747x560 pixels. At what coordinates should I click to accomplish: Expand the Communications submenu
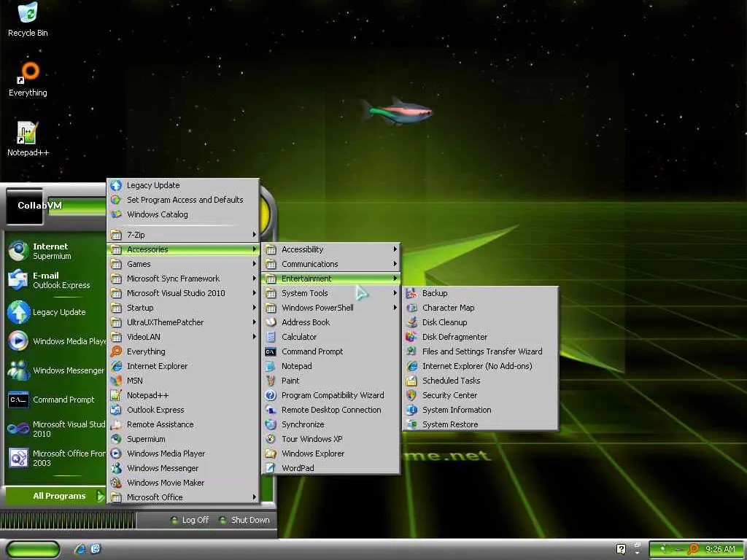331,264
